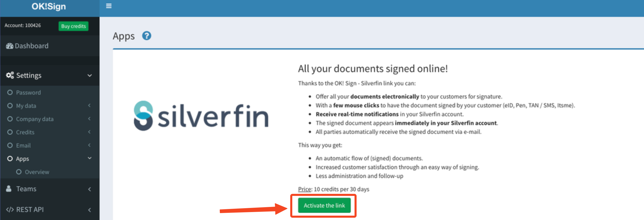
Task: Select the Password circle bullet
Action: coord(10,92)
